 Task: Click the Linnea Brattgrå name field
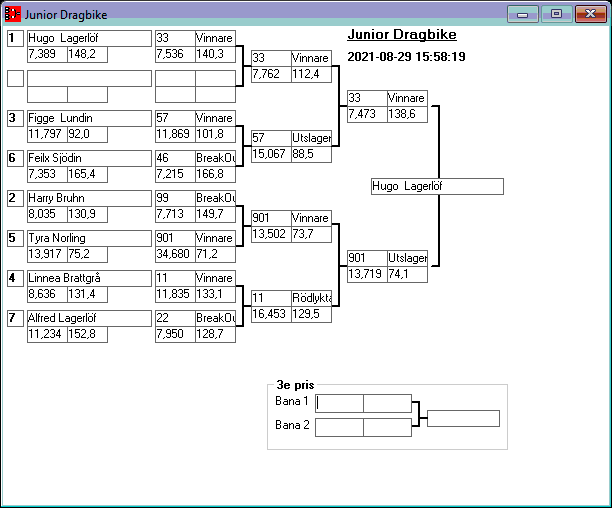[x=89, y=278]
